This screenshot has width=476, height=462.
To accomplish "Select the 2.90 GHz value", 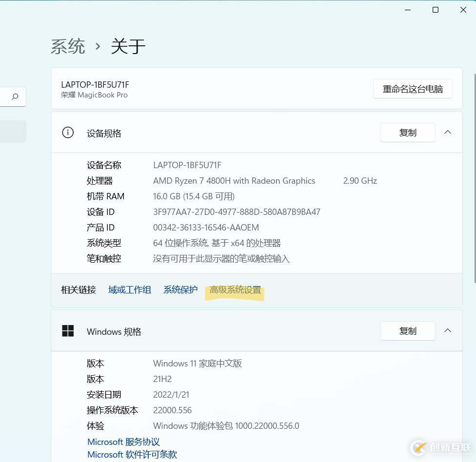I will coord(360,181).
